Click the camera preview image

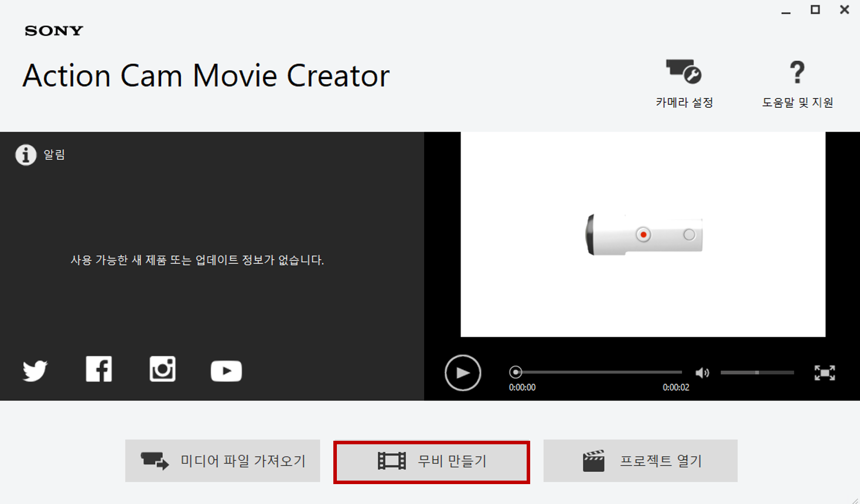tap(643, 234)
